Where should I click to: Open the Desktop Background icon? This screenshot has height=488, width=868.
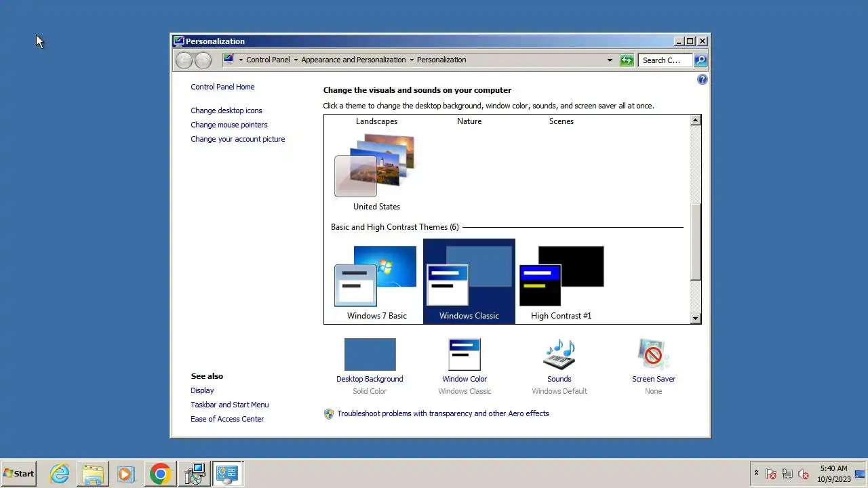coord(370,354)
